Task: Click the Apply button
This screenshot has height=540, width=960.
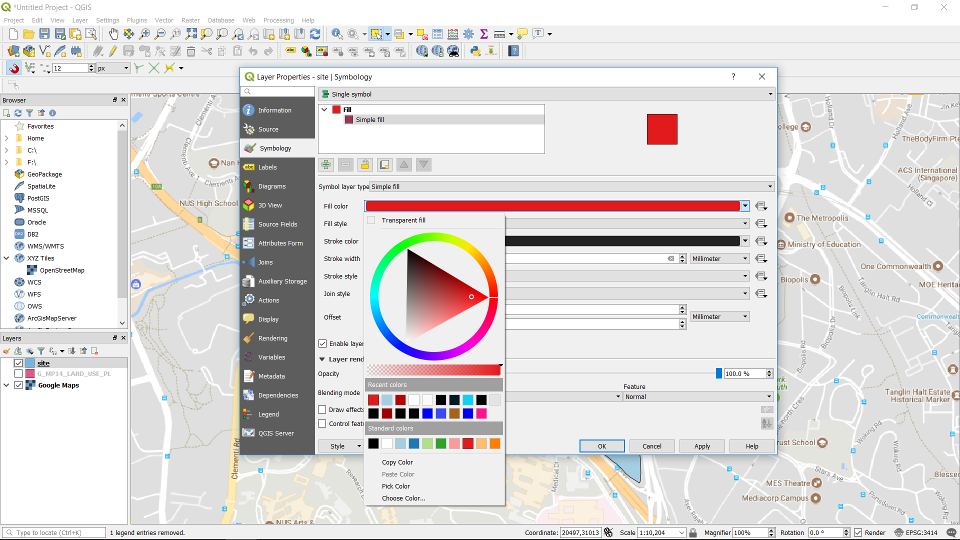Action: pos(702,446)
